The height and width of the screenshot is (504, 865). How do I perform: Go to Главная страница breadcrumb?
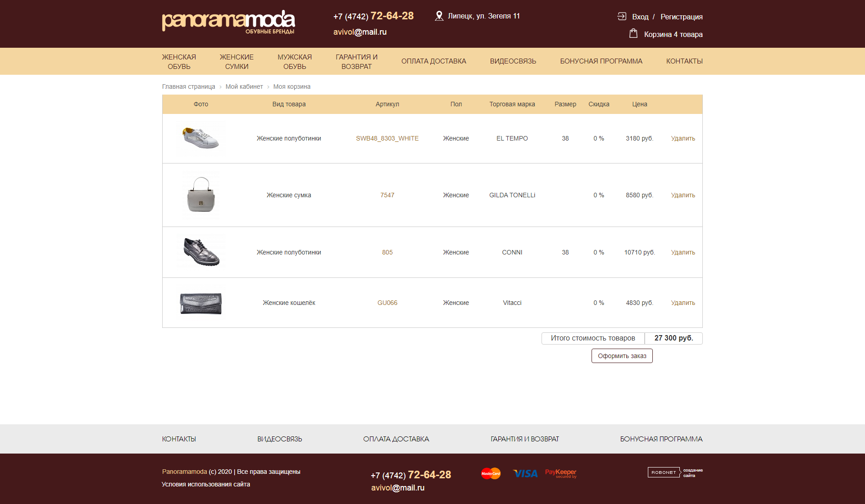188,86
